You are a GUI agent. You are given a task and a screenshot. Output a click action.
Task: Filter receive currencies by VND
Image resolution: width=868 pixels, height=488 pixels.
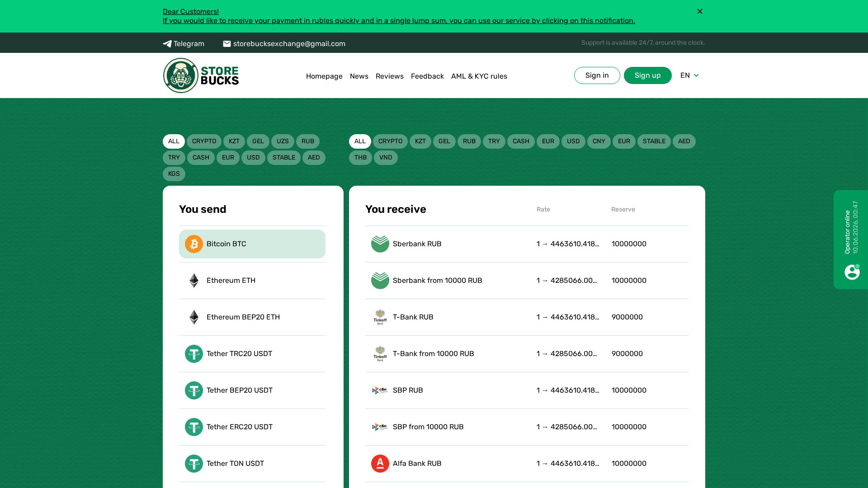pyautogui.click(x=386, y=158)
